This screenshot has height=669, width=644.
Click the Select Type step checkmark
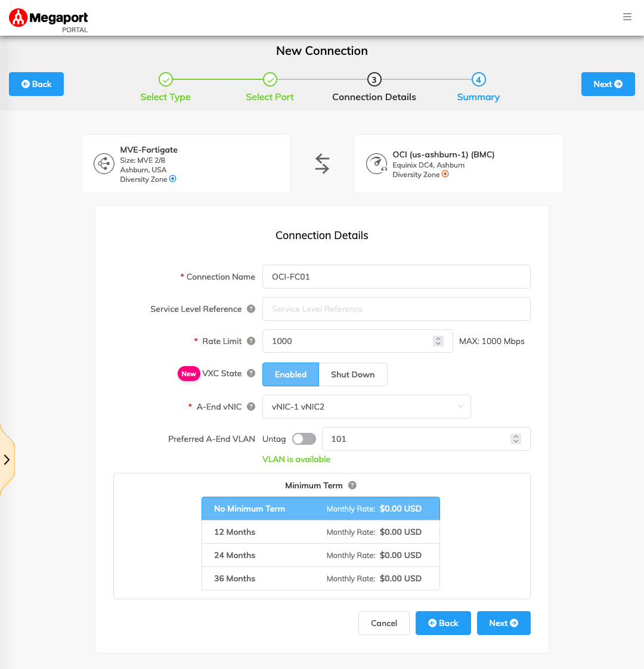tap(166, 79)
